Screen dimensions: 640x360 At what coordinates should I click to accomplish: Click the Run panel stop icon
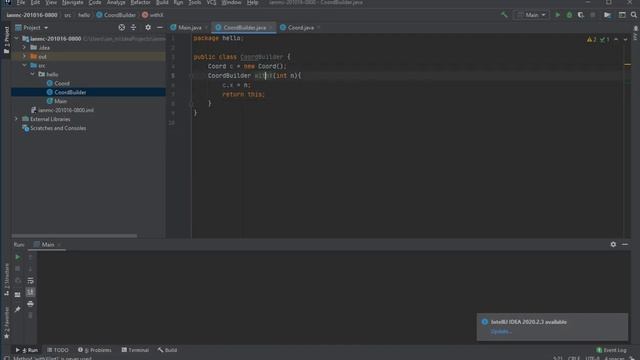pos(18,269)
